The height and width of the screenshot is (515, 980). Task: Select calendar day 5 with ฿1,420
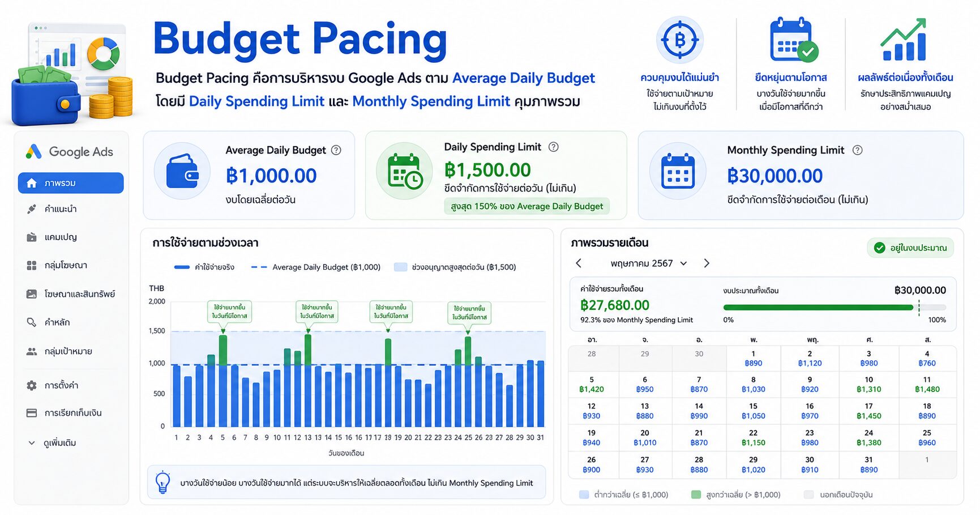pos(592,385)
